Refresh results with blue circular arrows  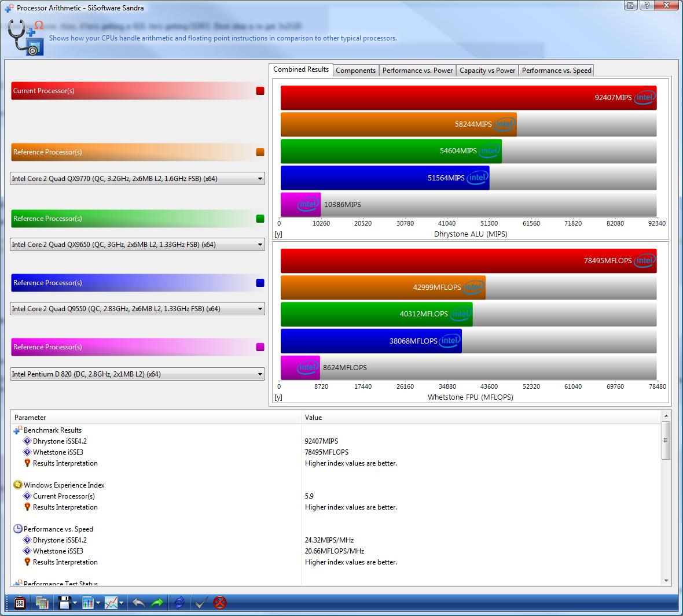tap(179, 603)
